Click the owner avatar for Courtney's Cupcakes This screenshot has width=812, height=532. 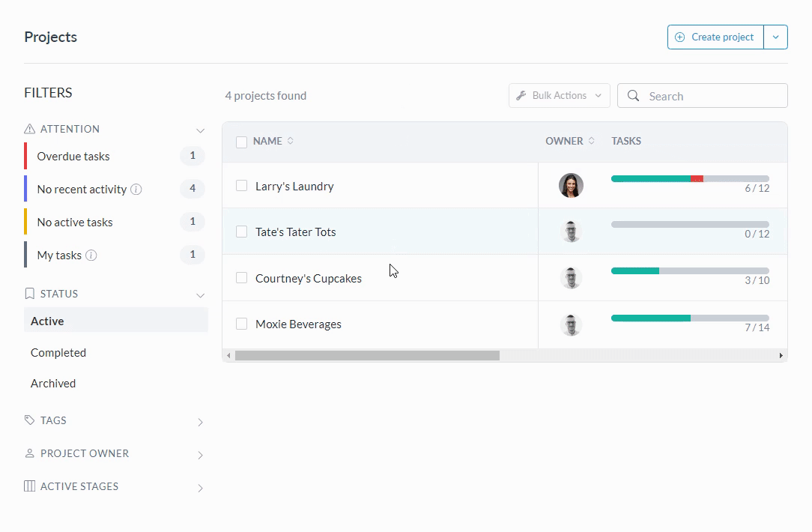571,278
